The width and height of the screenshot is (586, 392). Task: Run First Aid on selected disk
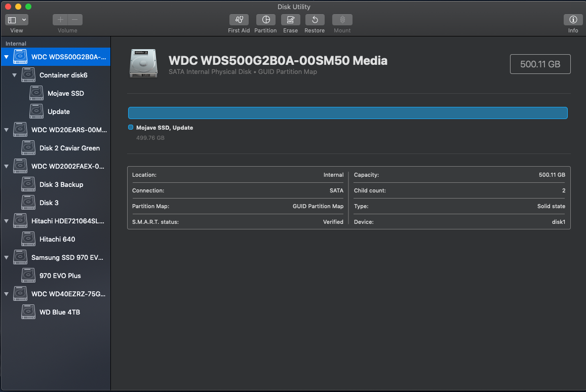pos(239,20)
